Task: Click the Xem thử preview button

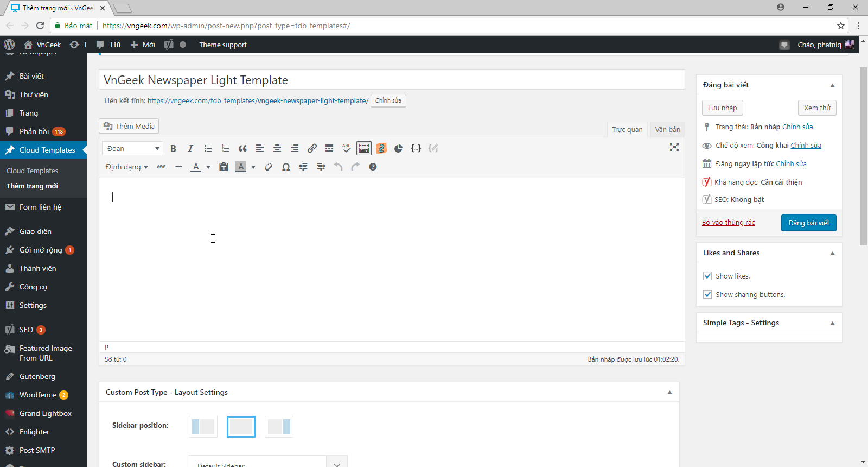Action: (x=817, y=108)
